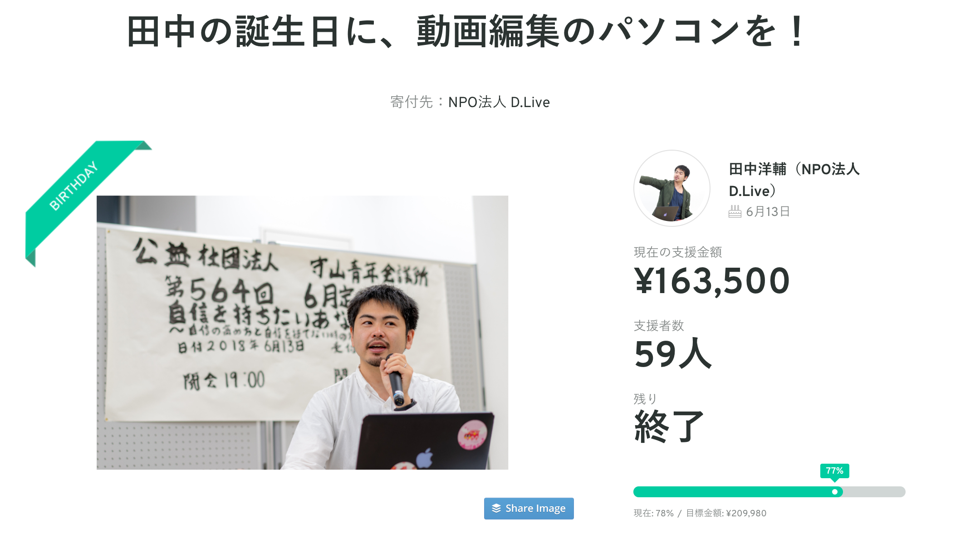Image resolution: width=980 pixels, height=539 pixels.
Task: Click the 現在: 78% label under the bar
Action: click(653, 513)
